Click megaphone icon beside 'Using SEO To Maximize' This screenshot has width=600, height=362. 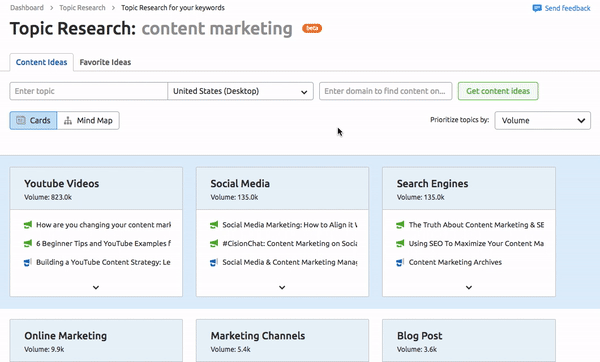tap(400, 243)
